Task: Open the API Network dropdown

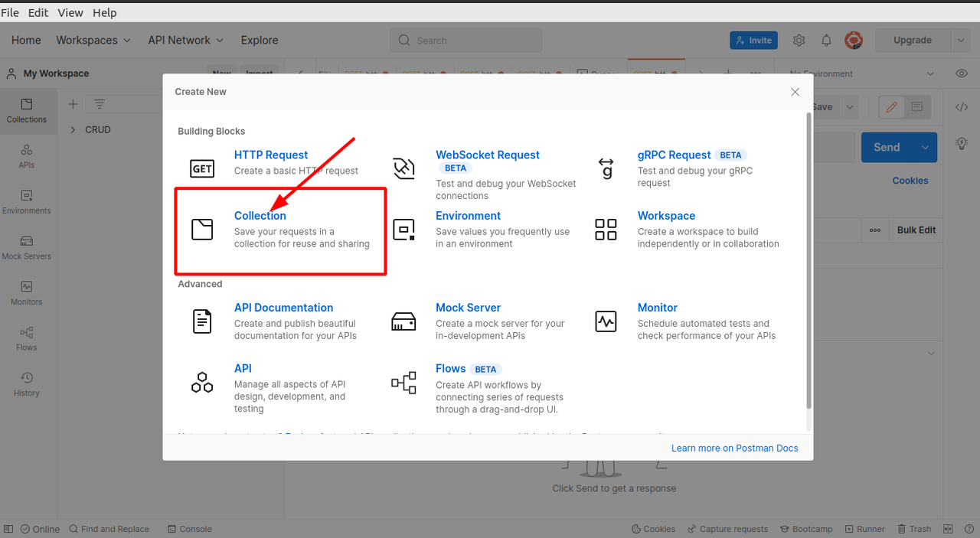Action: point(186,40)
